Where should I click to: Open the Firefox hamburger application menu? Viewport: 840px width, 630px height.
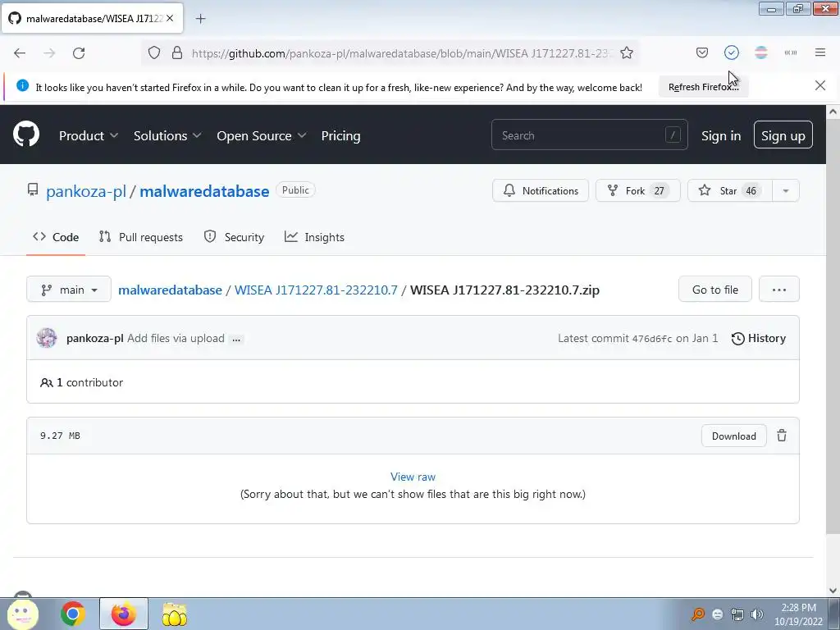point(820,52)
